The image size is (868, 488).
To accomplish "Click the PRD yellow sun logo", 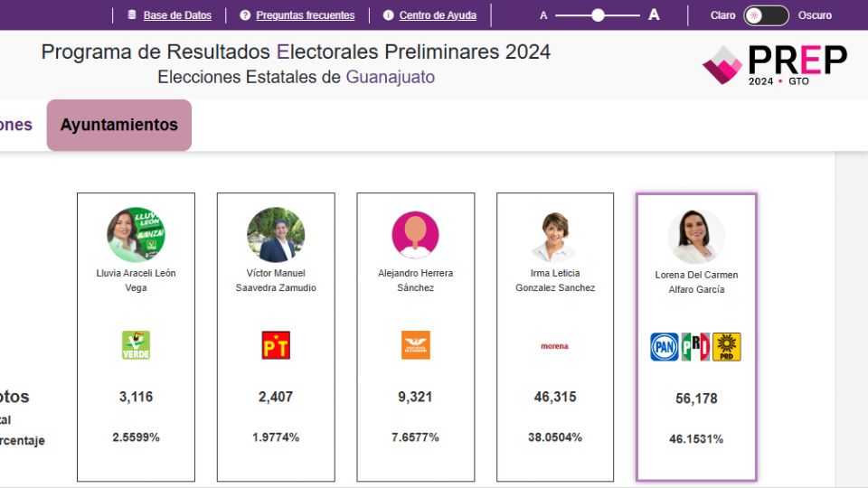I will 727,347.
